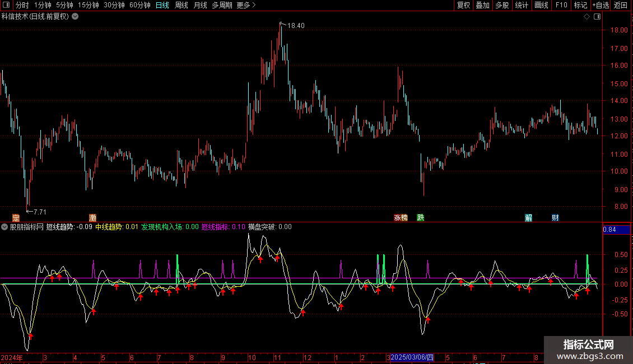Click the 18.00 price axis label

[x=619, y=30]
